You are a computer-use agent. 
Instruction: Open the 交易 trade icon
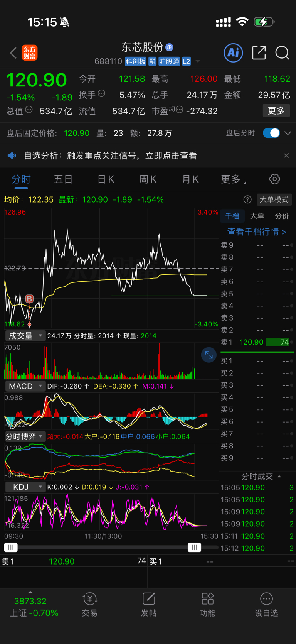(90, 605)
